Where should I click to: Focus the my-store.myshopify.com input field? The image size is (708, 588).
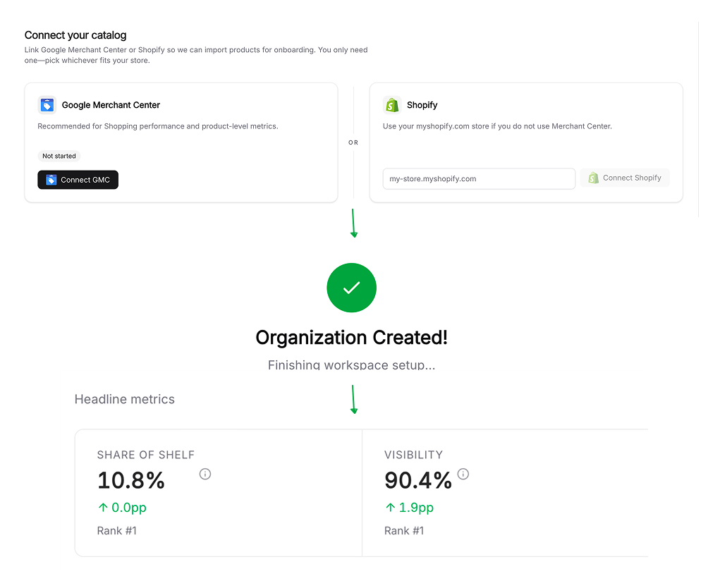pos(479,178)
